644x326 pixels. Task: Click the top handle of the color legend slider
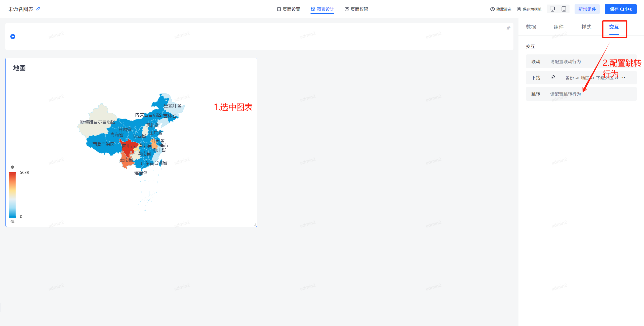(12, 173)
